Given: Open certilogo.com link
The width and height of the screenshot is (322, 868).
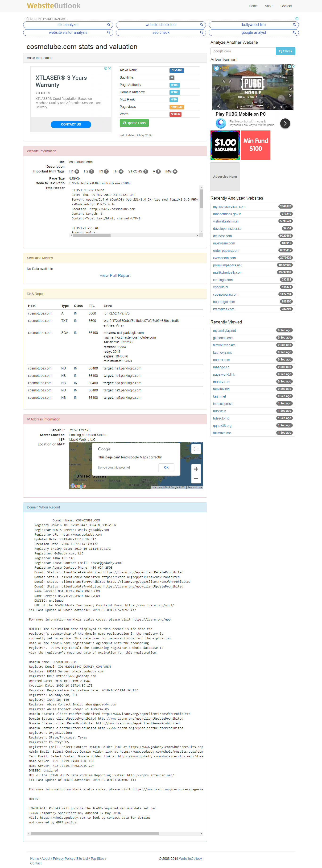Looking at the screenshot, I should point(223,280).
